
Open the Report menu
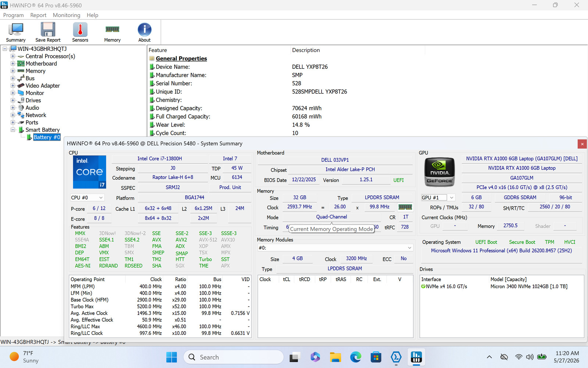tap(38, 15)
